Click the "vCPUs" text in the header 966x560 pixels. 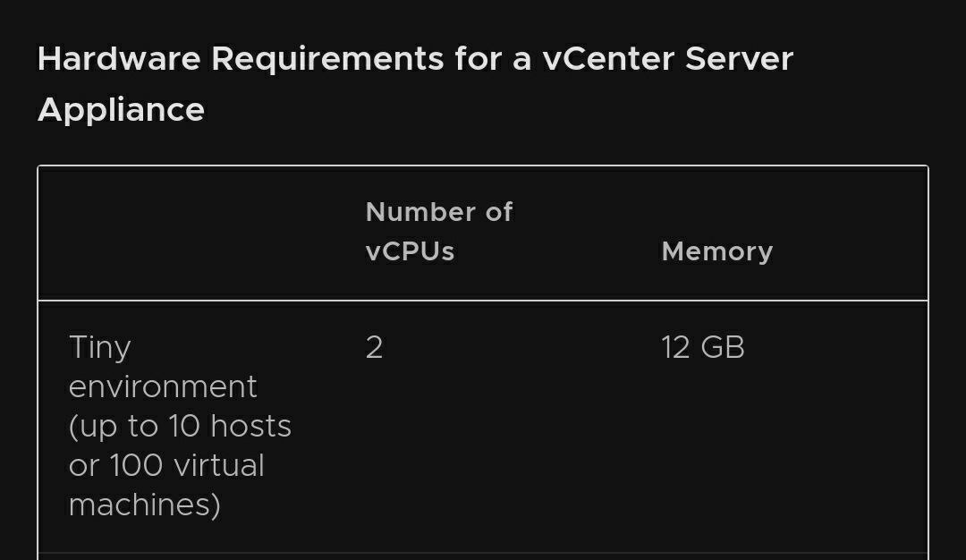[x=410, y=251]
